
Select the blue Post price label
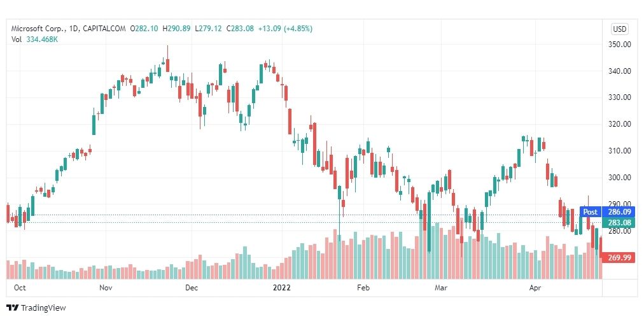(590, 212)
